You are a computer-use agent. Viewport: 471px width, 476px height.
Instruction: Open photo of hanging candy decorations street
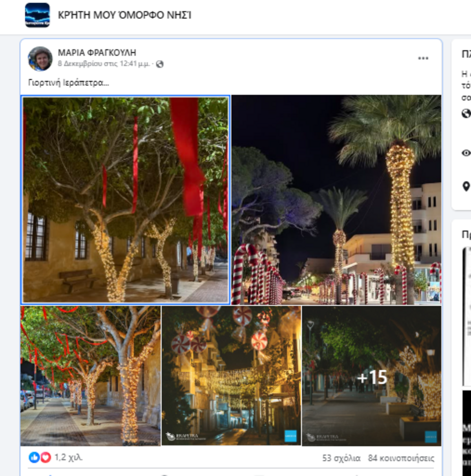[x=232, y=376]
